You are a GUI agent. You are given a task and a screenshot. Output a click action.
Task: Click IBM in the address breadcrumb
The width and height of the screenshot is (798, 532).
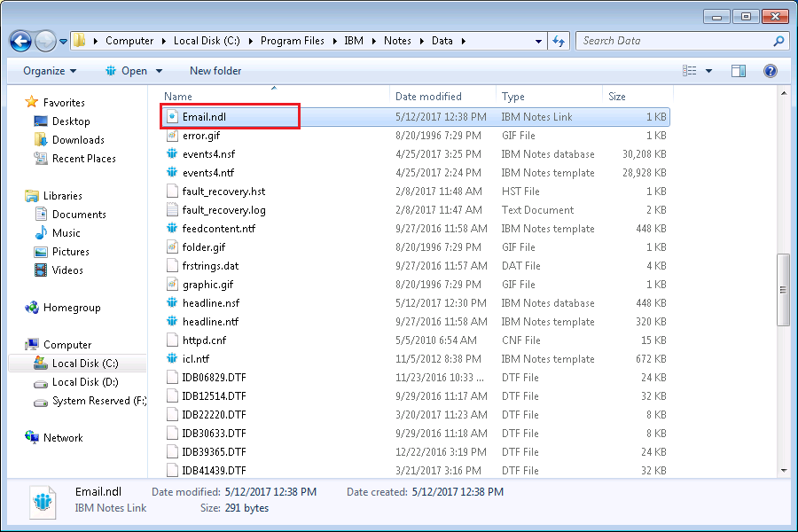[354, 41]
